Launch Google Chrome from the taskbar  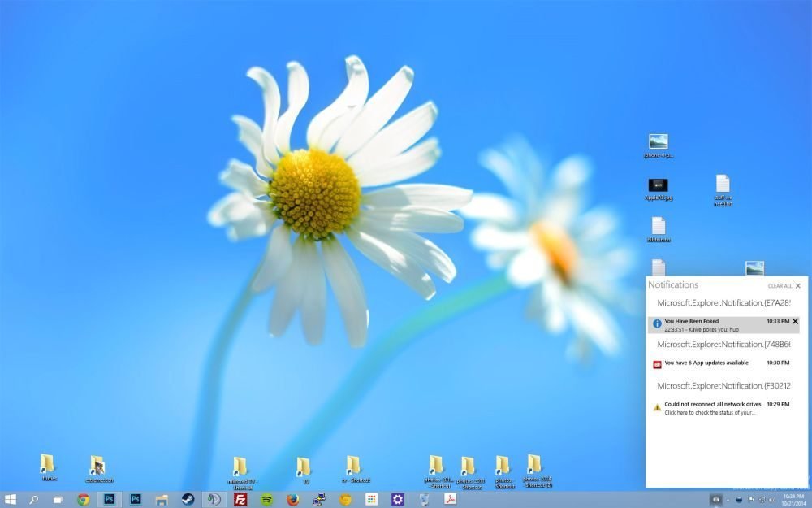(84, 500)
